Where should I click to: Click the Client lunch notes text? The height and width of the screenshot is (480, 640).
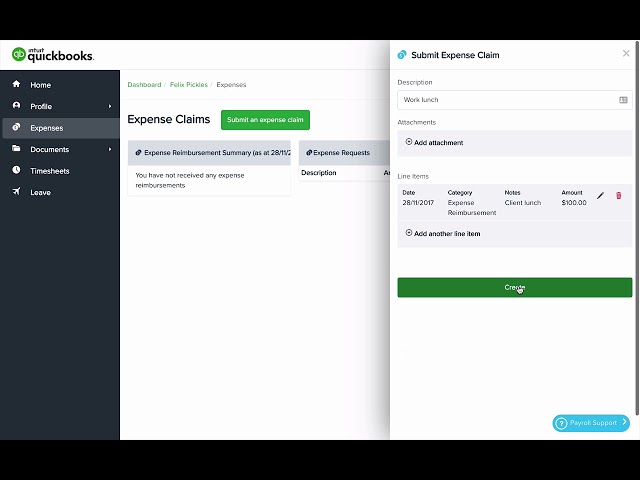point(522,202)
